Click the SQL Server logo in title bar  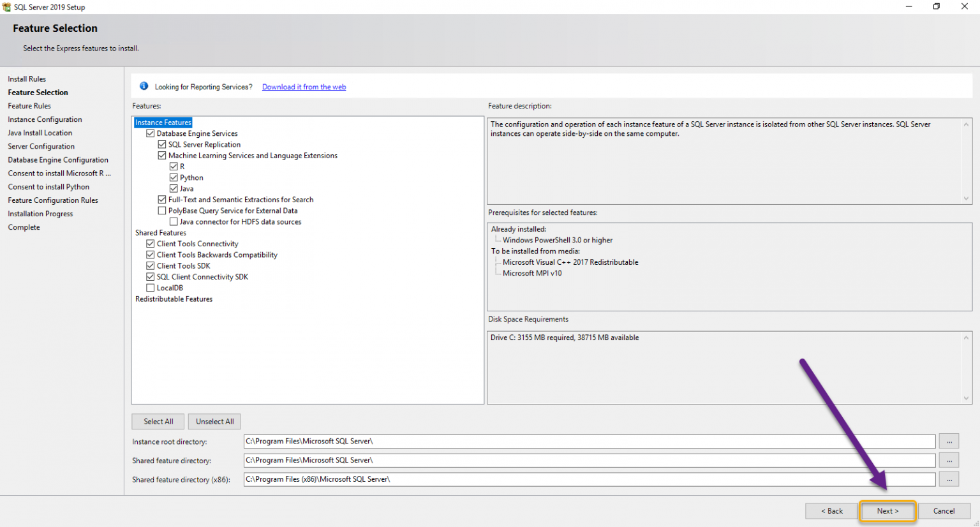point(7,6)
